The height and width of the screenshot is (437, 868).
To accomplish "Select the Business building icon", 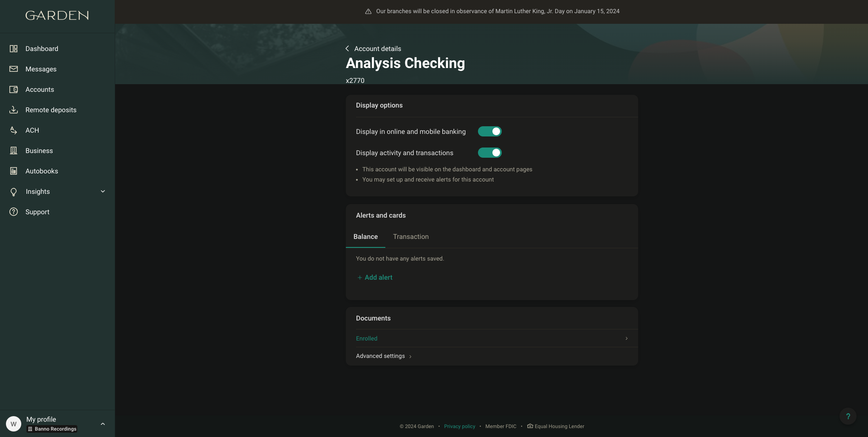I will pyautogui.click(x=14, y=150).
